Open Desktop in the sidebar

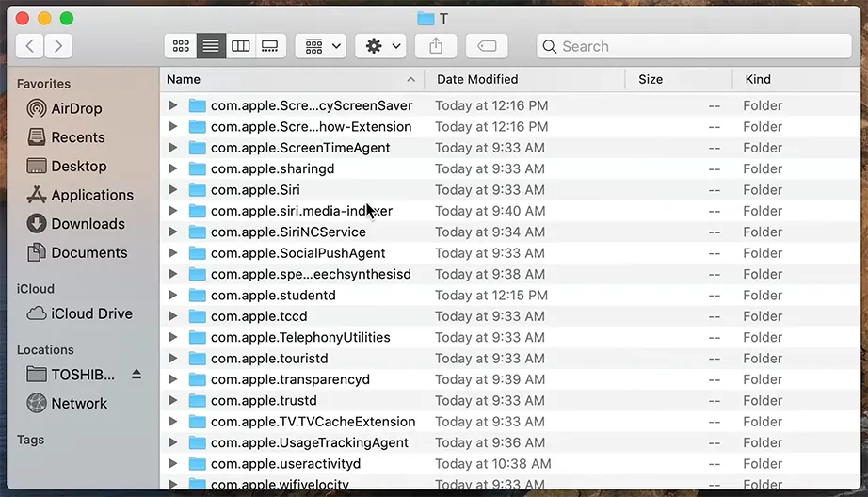67,166
